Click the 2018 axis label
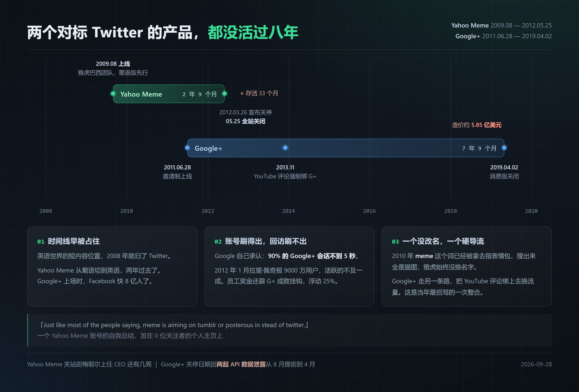The height and width of the screenshot is (392, 579). point(450,211)
